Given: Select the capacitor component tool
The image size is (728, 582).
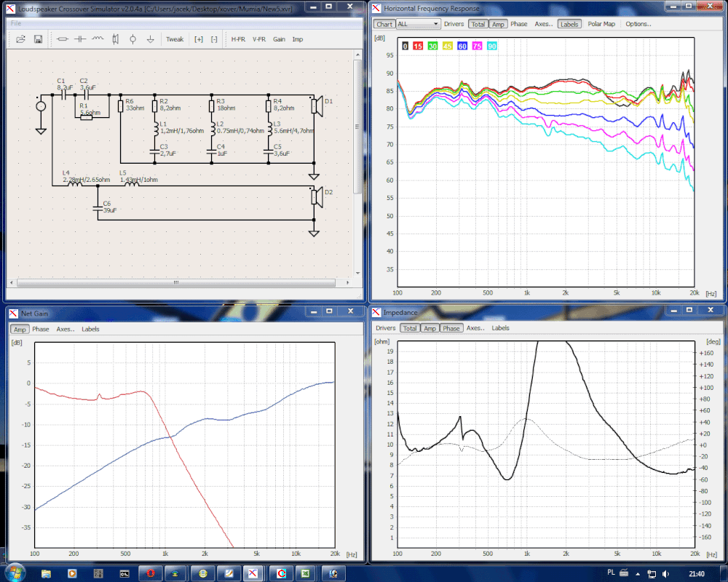Looking at the screenshot, I should tap(80, 39).
